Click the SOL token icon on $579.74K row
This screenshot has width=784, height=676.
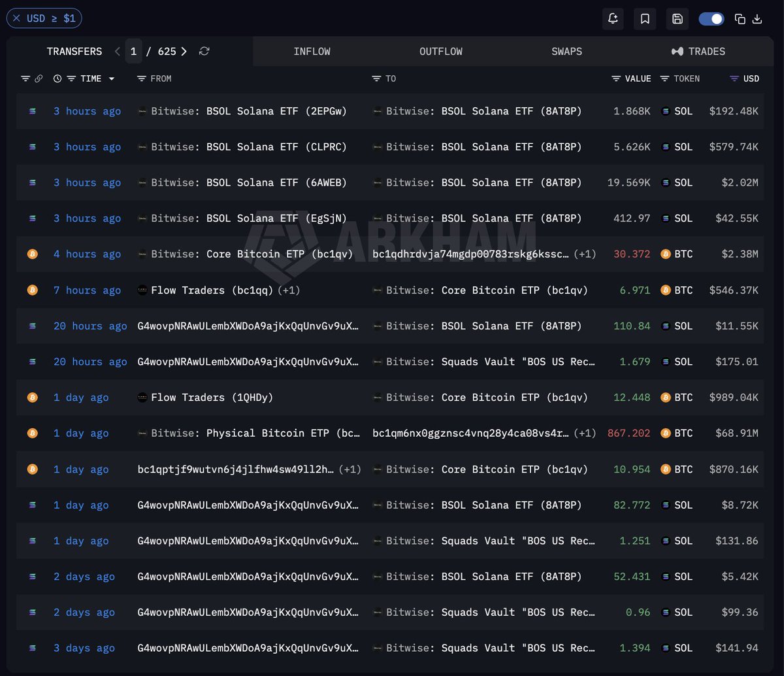coord(666,147)
